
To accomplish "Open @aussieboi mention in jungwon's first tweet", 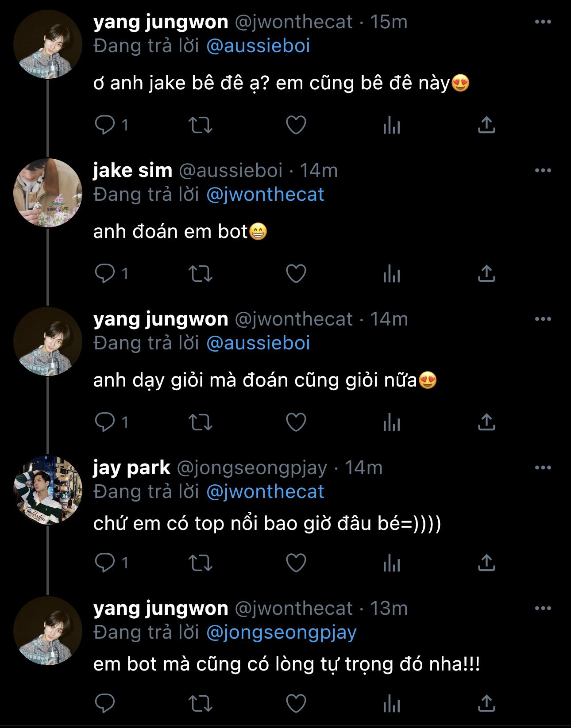I will (x=258, y=46).
